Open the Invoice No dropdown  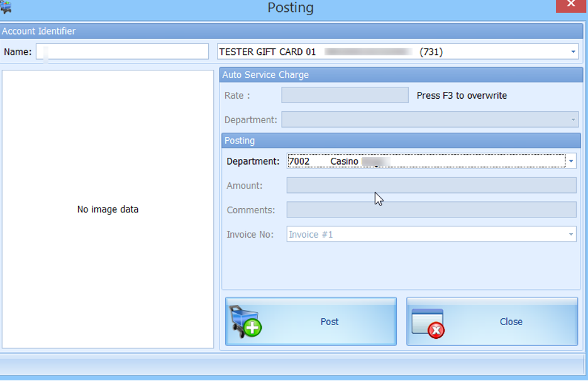pyautogui.click(x=572, y=234)
